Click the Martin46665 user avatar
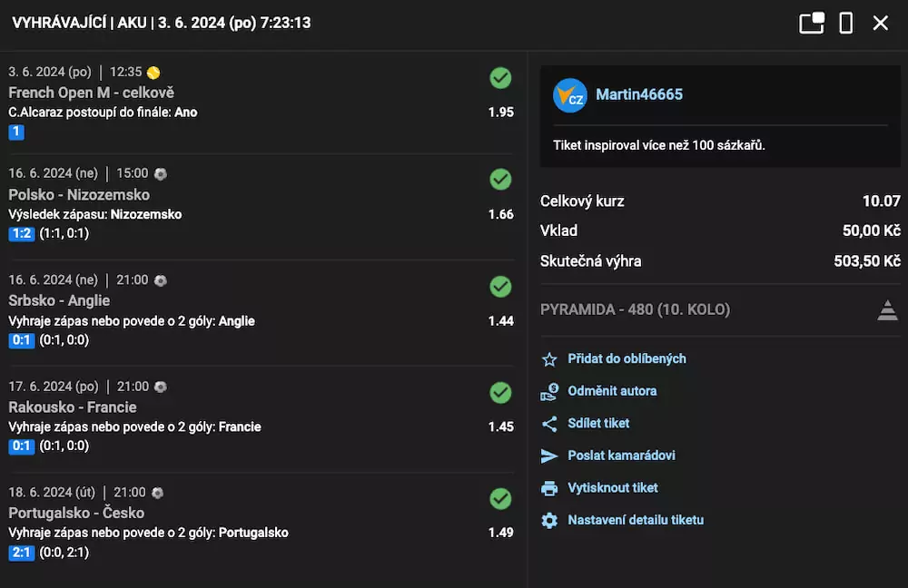This screenshot has width=908, height=588. (570, 94)
